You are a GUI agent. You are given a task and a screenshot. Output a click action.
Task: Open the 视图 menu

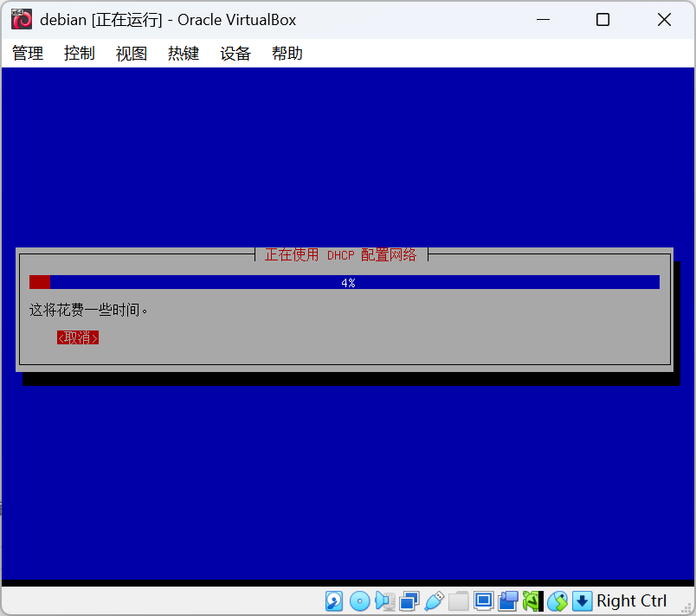point(132,54)
